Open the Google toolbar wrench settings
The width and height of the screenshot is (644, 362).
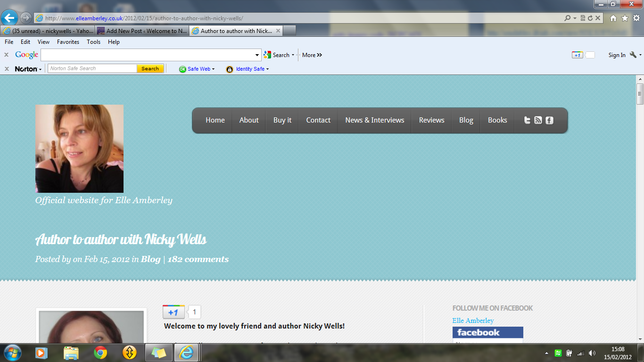pyautogui.click(x=633, y=55)
